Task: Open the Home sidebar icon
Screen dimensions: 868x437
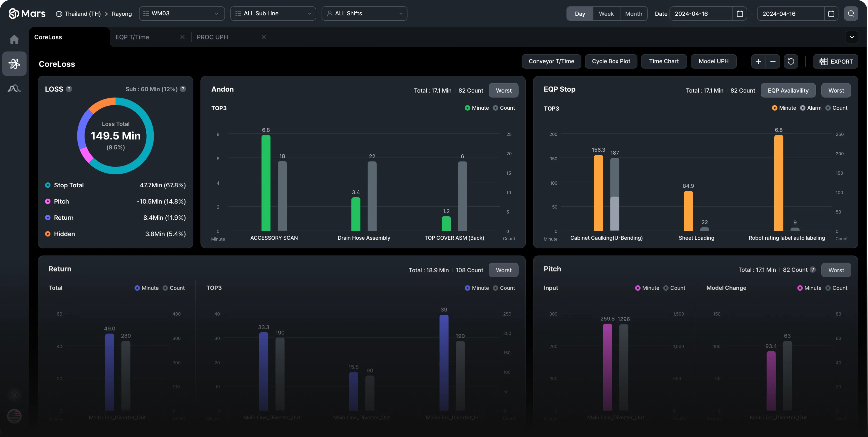Action: click(x=14, y=39)
